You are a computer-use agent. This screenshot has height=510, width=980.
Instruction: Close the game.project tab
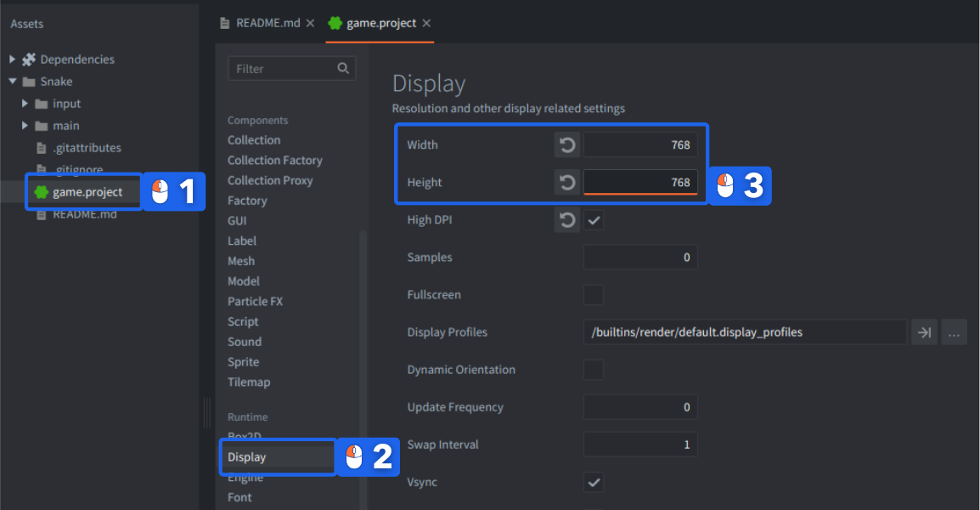(426, 23)
